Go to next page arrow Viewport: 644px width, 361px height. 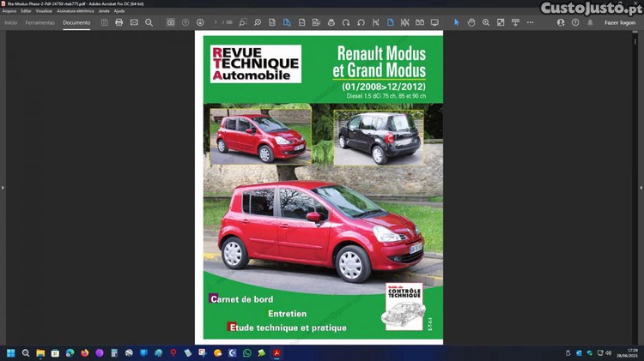(x=200, y=22)
